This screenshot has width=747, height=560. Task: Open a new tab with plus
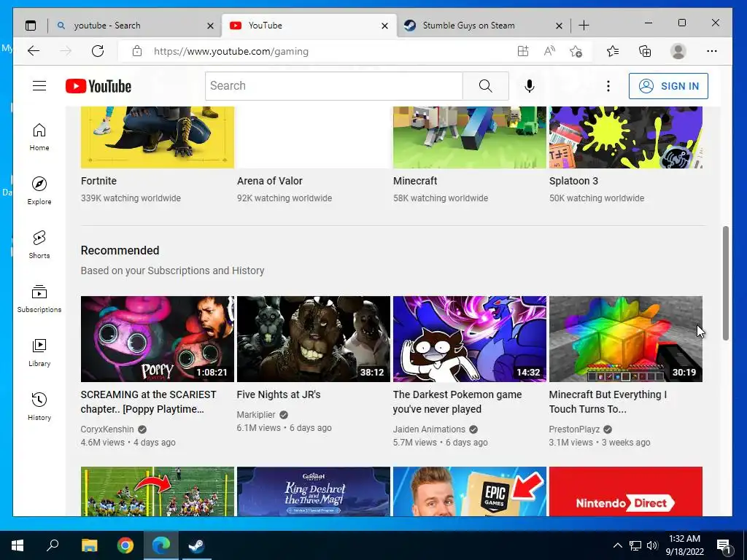coord(584,26)
